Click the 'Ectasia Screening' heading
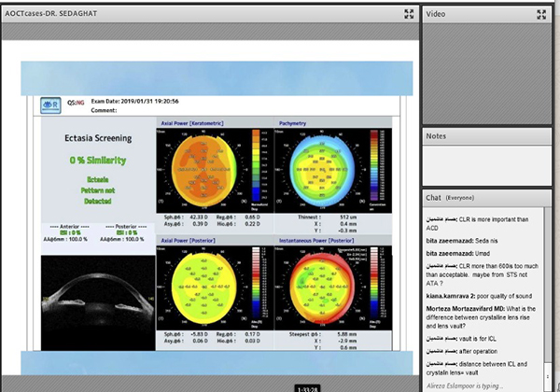Viewport: 560px width, 392px height. pos(98,138)
